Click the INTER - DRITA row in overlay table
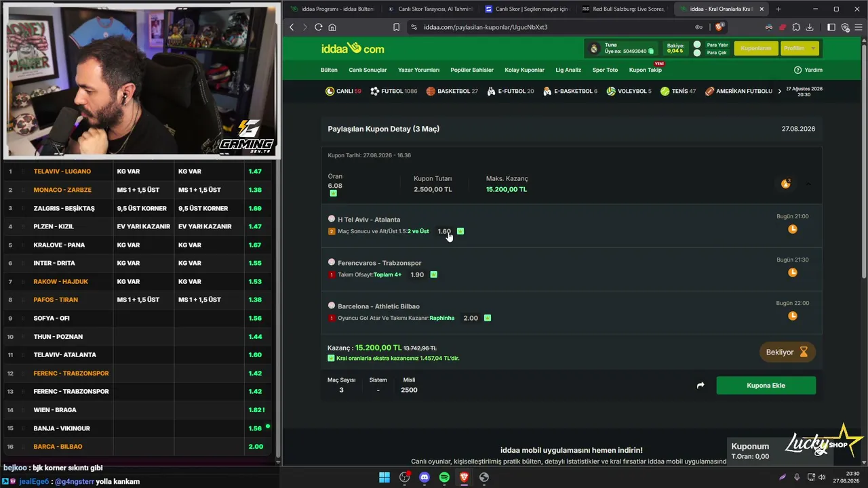This screenshot has height=488, width=868. pyautogui.click(x=138, y=263)
